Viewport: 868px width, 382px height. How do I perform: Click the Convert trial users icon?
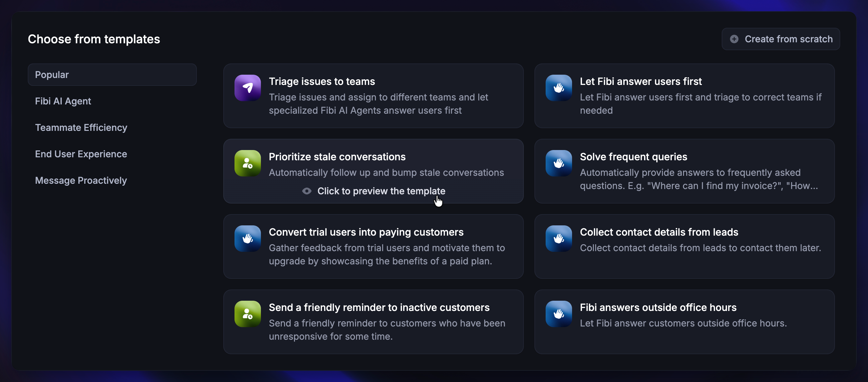248,239
